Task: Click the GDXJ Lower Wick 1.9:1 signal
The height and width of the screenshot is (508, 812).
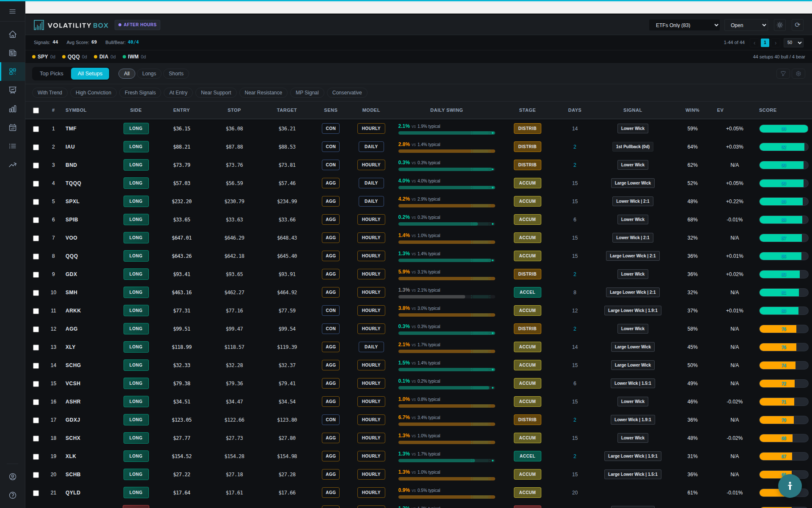Action: click(x=633, y=420)
